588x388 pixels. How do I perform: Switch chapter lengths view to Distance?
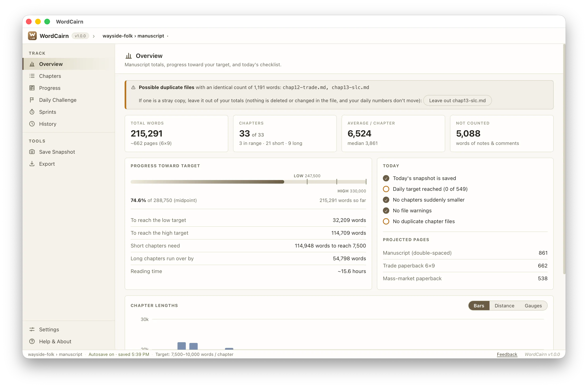click(x=504, y=306)
